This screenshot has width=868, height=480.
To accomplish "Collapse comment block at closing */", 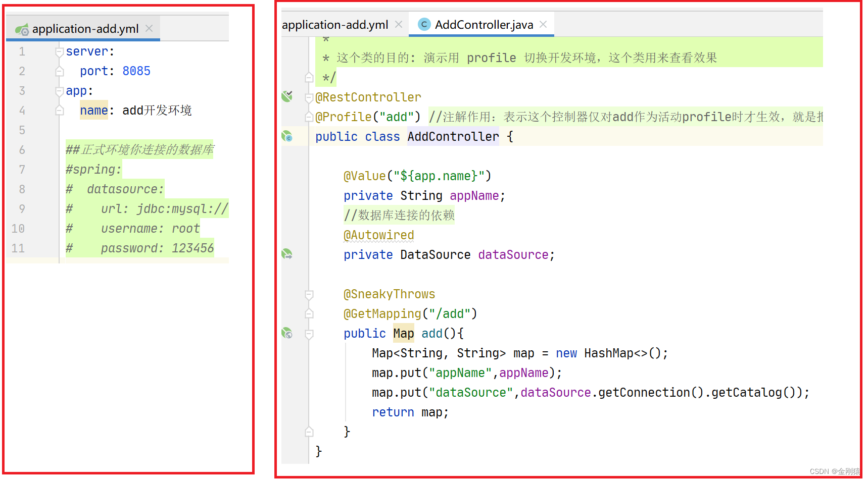I will [x=309, y=78].
